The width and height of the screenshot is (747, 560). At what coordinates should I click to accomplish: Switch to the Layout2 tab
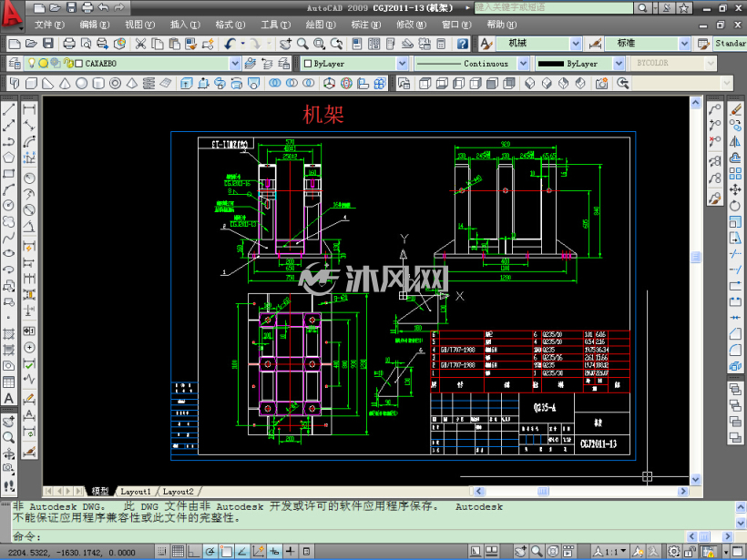pyautogui.click(x=178, y=492)
